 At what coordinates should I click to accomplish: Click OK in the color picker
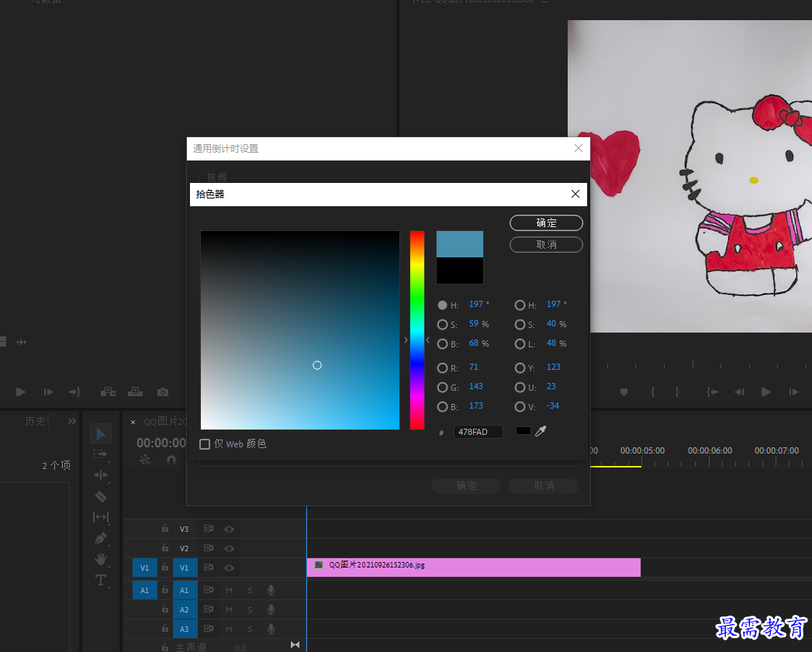coord(546,223)
